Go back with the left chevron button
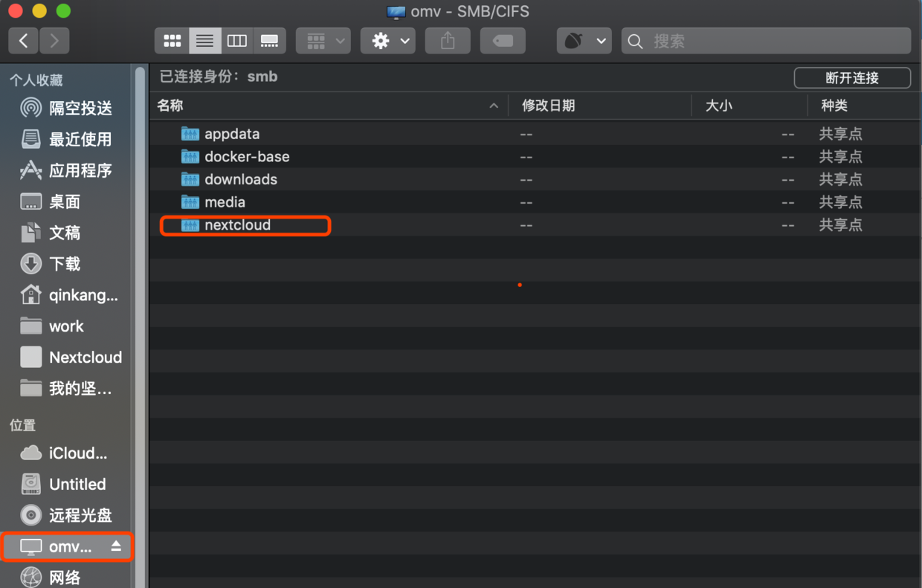Image resolution: width=922 pixels, height=588 pixels. (24, 41)
